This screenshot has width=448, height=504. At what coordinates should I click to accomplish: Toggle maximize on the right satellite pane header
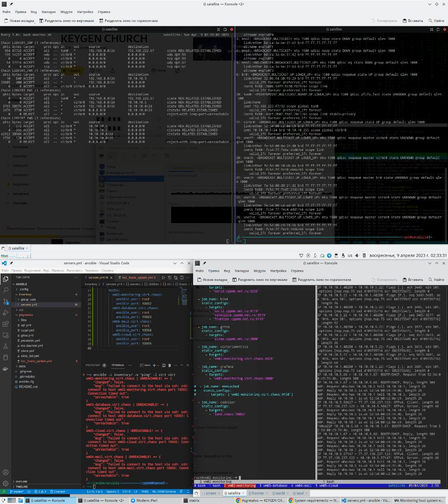[431, 29]
